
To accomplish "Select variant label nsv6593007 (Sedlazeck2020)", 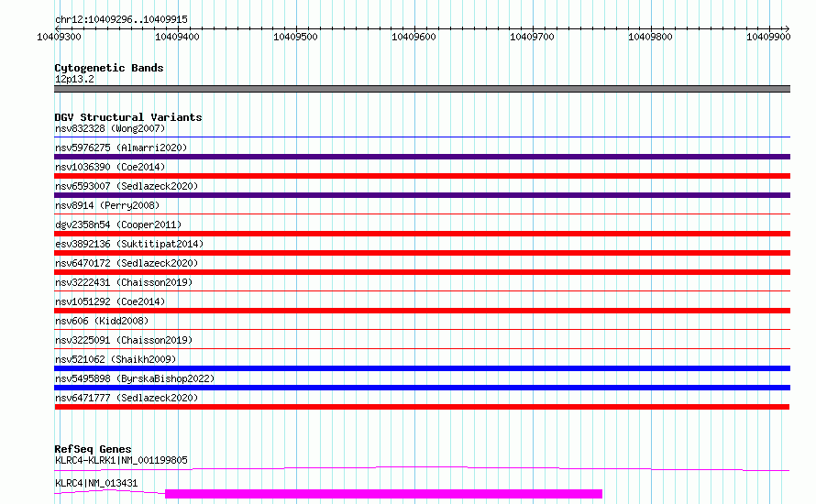I will tap(127, 186).
